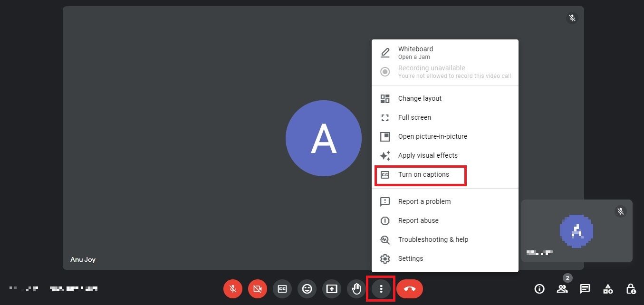Show the participants list
Image resolution: width=644 pixels, height=305 pixels.
[562, 288]
